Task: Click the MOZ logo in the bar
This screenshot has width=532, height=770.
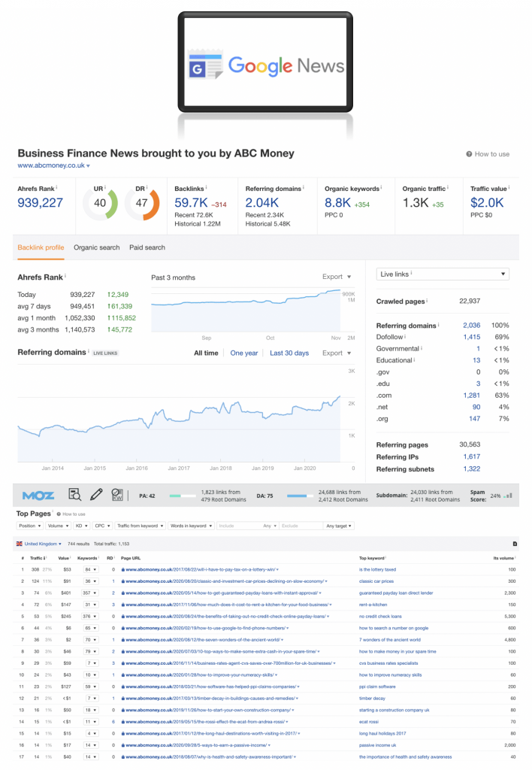Action: coord(38,496)
